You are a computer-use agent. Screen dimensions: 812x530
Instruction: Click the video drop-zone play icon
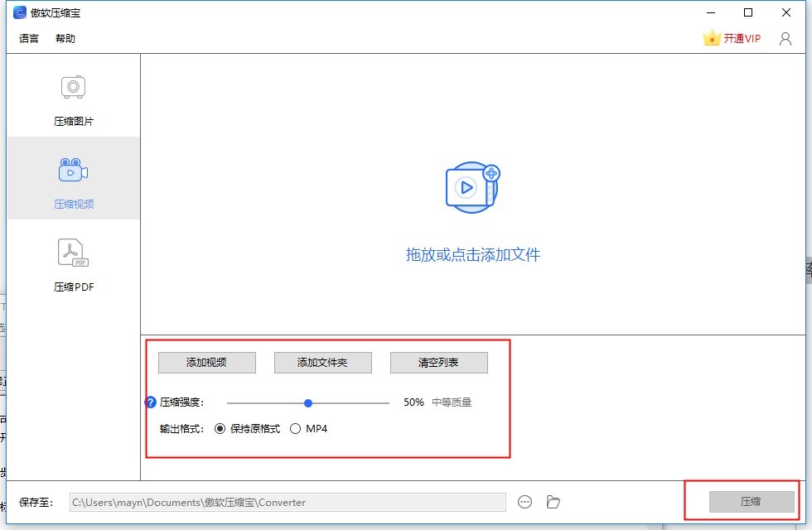(x=466, y=189)
